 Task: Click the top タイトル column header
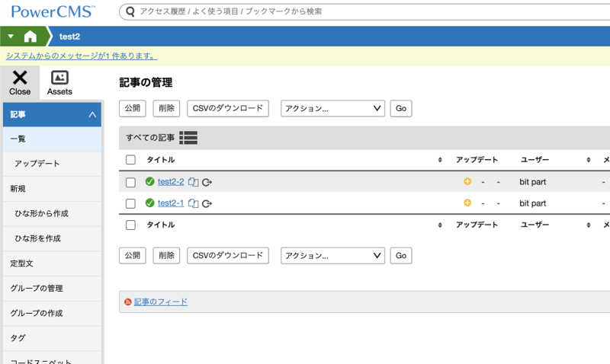coord(161,160)
